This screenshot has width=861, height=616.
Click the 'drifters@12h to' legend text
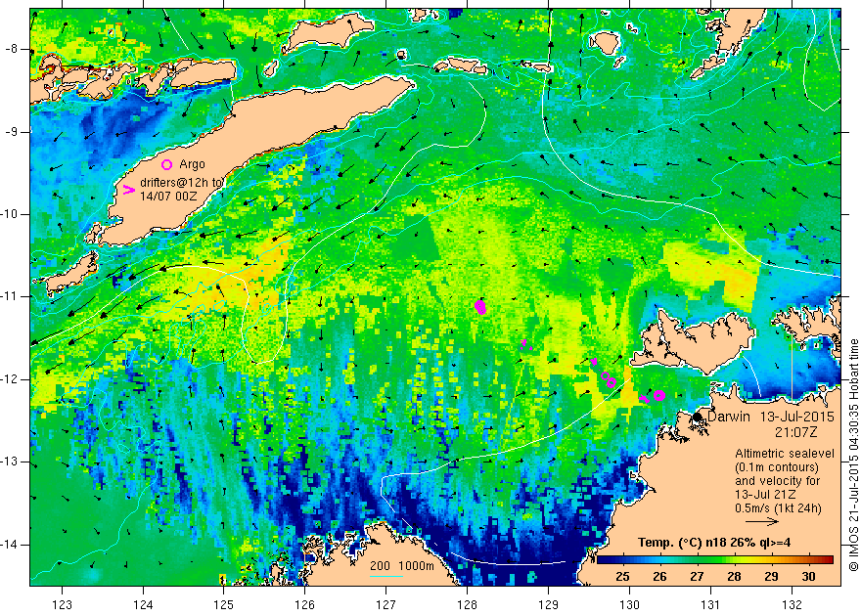pyautogui.click(x=182, y=183)
